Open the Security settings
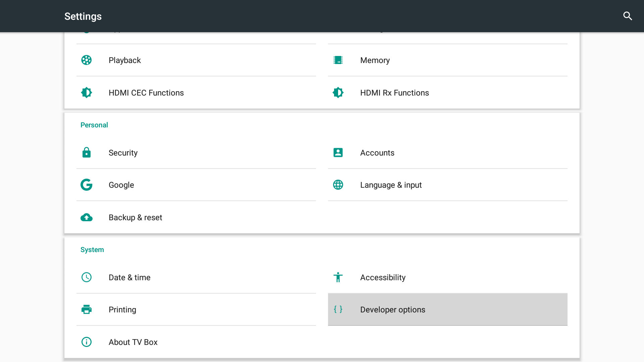Image resolution: width=644 pixels, height=362 pixels. 123,153
